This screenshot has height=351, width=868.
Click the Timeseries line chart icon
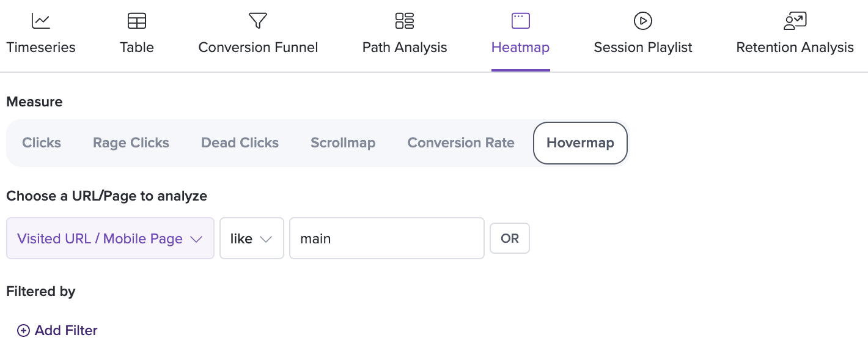click(x=41, y=21)
